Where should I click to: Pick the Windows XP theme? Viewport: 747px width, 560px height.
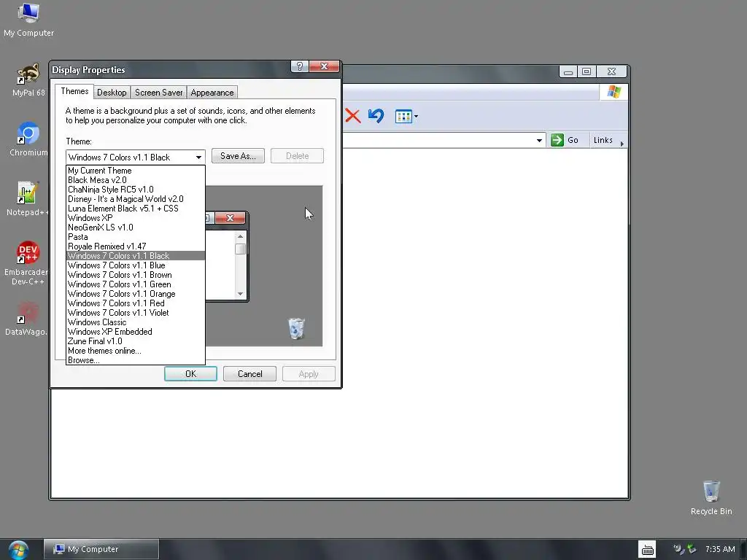tap(135, 218)
